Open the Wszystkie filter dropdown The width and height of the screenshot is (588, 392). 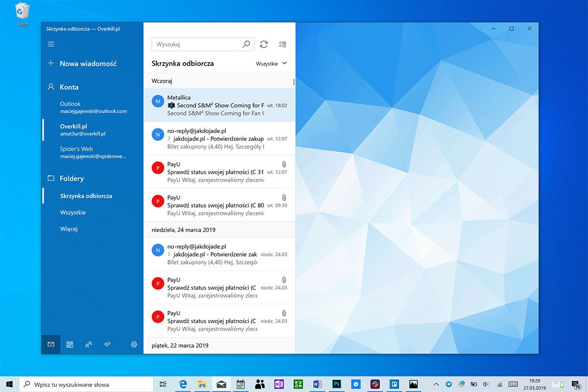271,64
